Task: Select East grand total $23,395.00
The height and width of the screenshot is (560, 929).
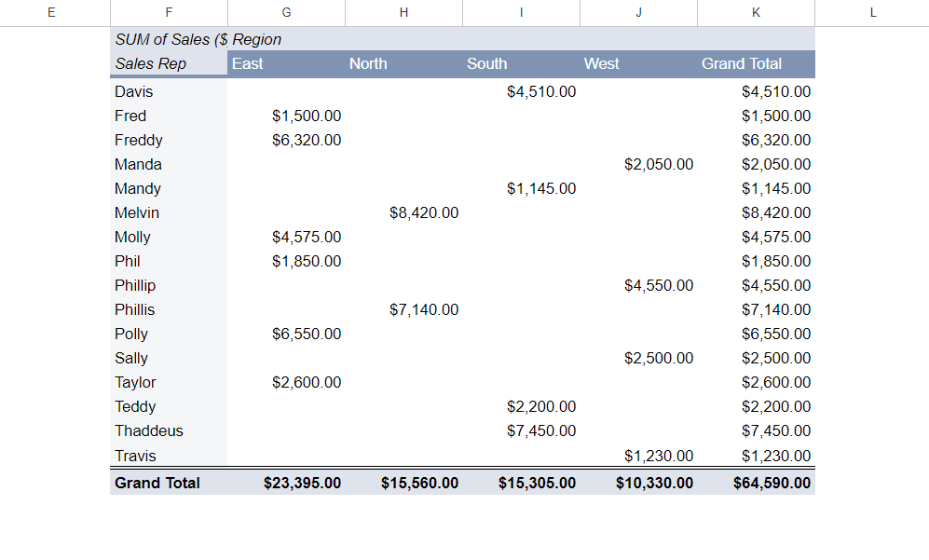Action: 286,483
